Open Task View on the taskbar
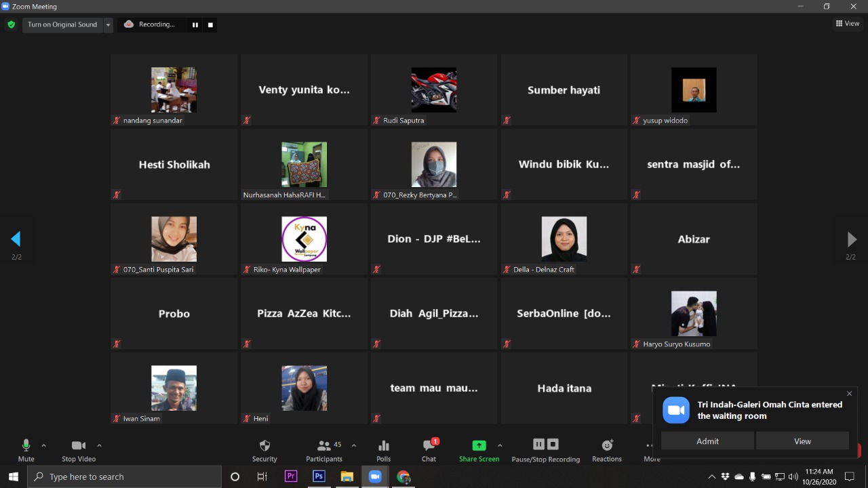 click(262, 476)
